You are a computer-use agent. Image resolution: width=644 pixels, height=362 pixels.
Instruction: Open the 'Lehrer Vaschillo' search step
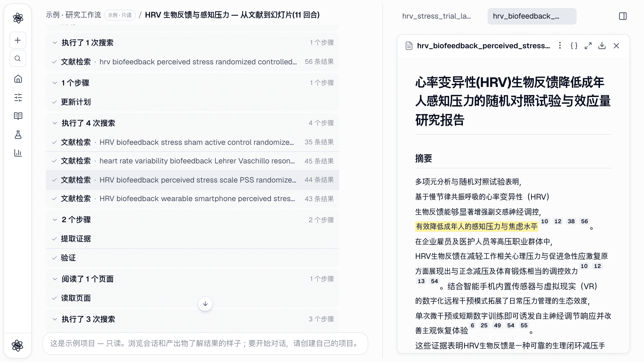pyautogui.click(x=192, y=161)
